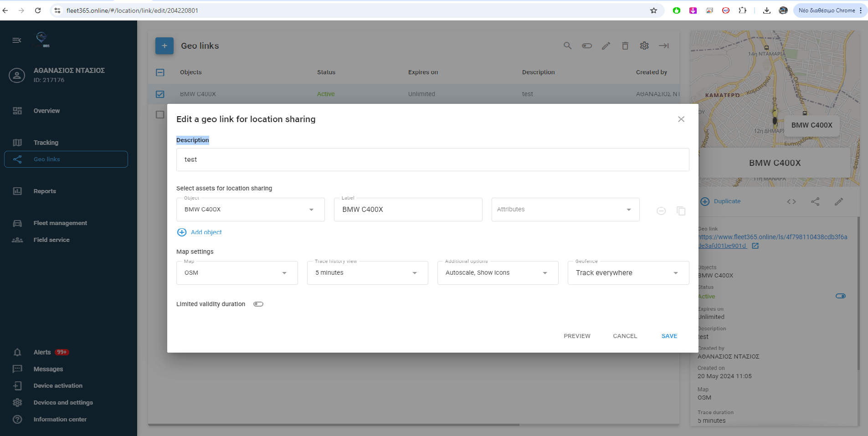Close the Edit geo link dialog
Screen dimensions: 868x436
click(681, 119)
